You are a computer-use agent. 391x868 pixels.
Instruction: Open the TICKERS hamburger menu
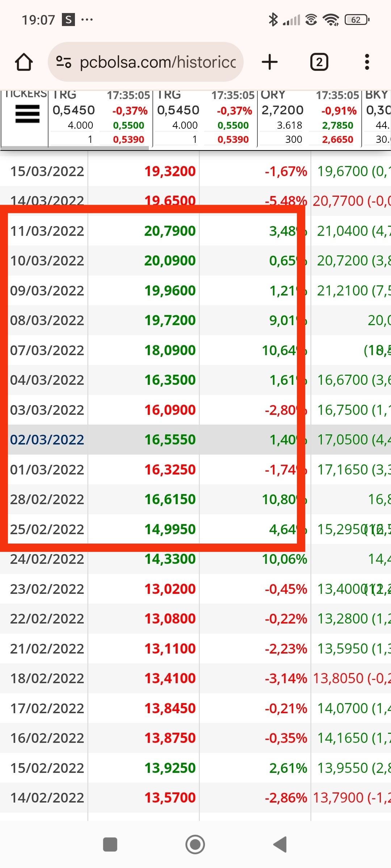[x=28, y=114]
